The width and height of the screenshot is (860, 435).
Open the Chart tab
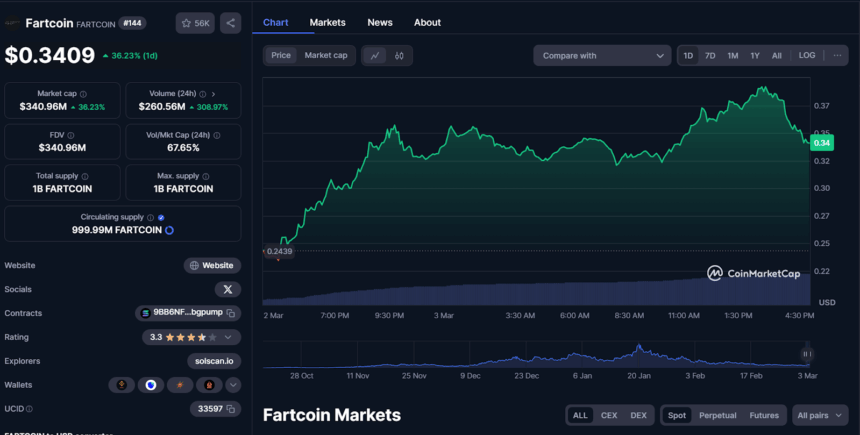[275, 22]
